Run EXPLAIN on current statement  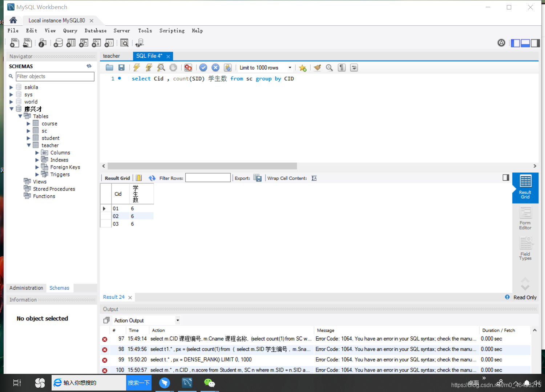[x=161, y=68]
